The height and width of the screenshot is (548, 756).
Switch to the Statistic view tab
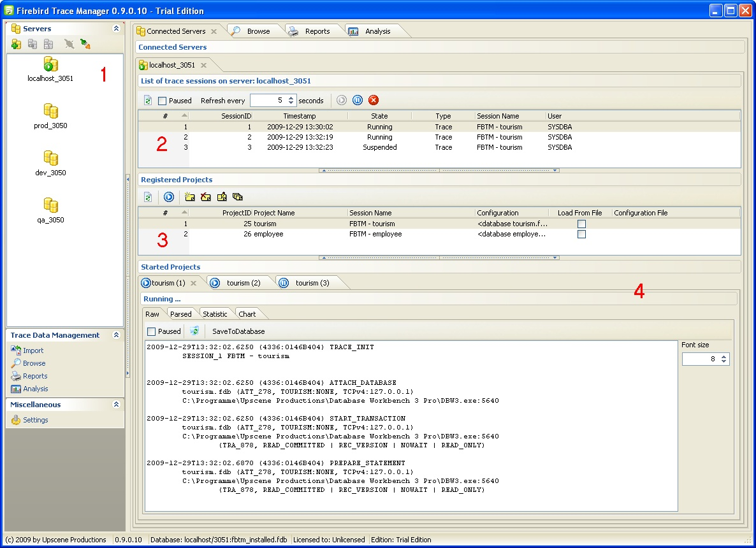point(215,314)
